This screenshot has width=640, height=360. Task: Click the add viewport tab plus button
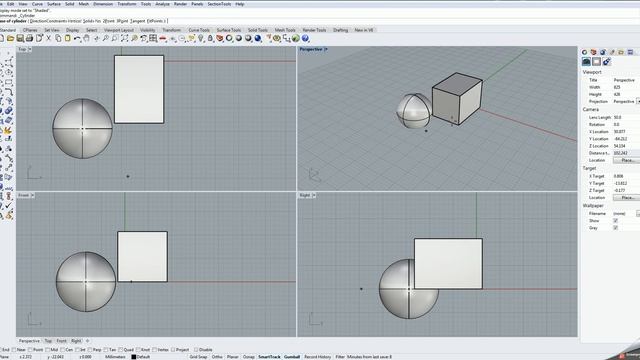87,341
